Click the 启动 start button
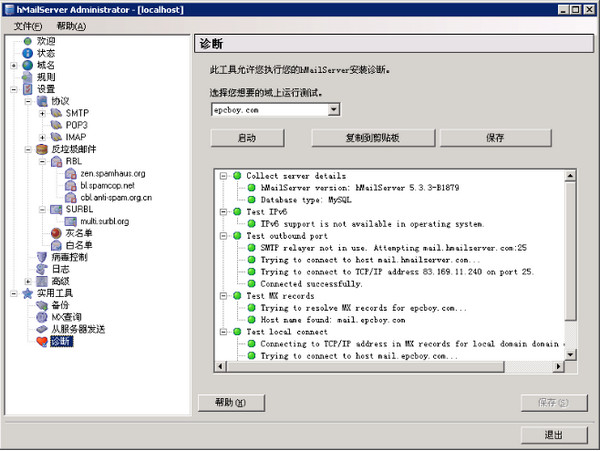Image resolution: width=600 pixels, height=451 pixels. (248, 137)
